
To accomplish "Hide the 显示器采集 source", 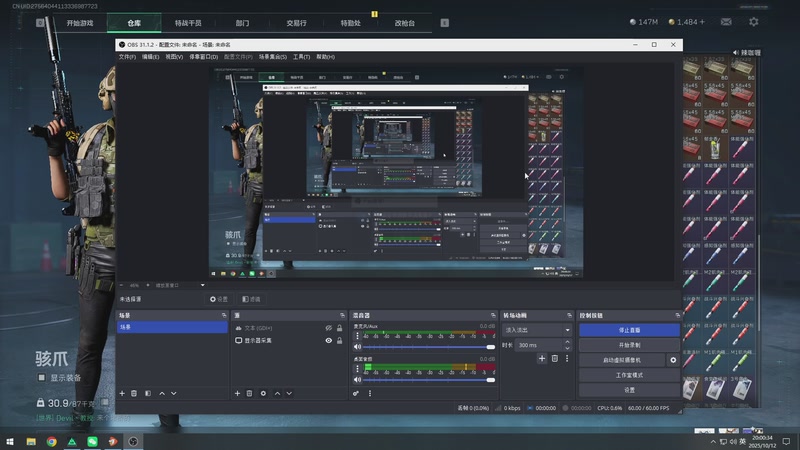I will click(x=329, y=340).
